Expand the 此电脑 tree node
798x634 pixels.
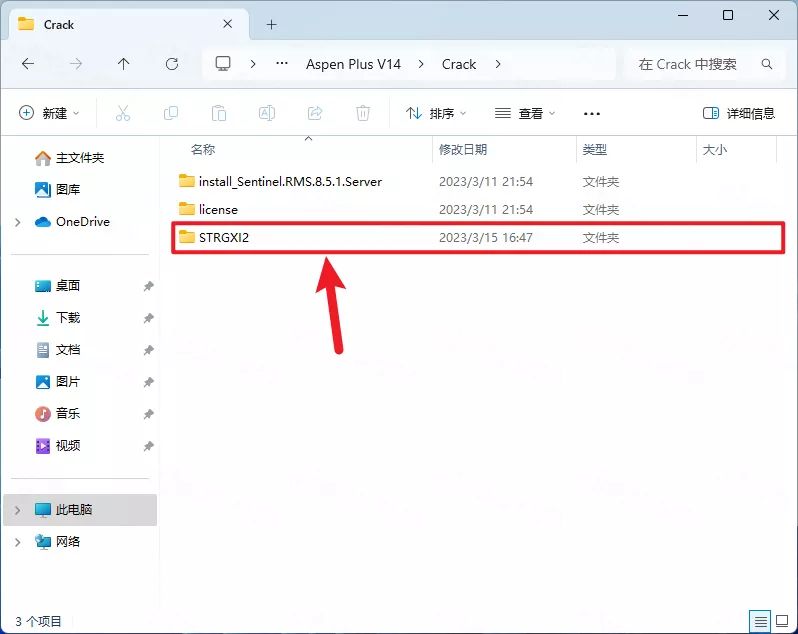[17, 510]
